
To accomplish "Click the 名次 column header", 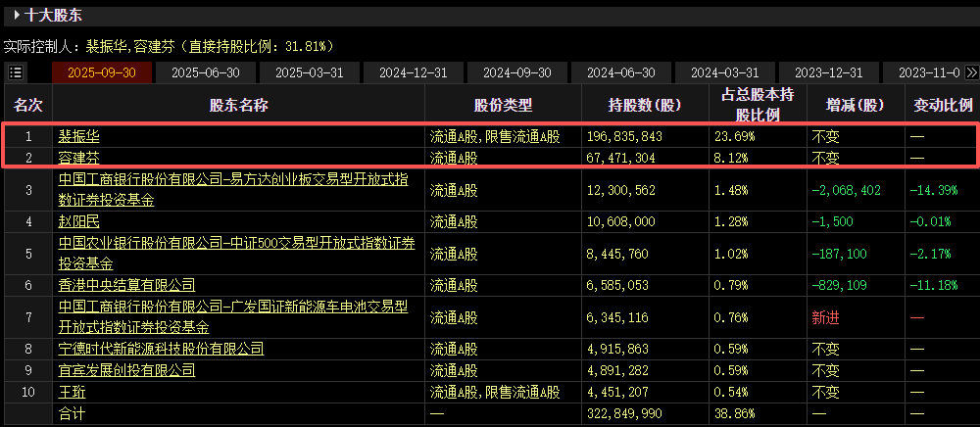I will tap(27, 105).
